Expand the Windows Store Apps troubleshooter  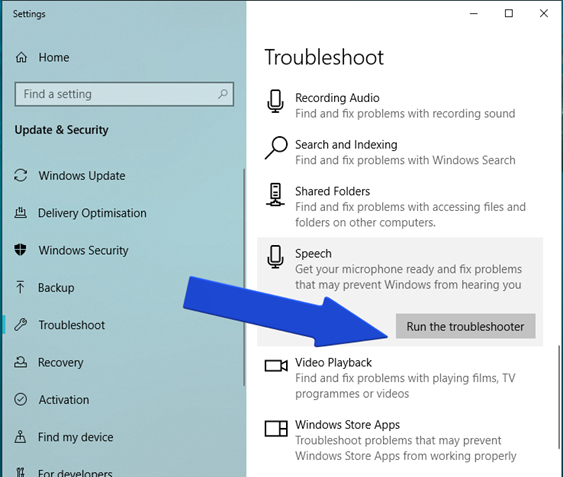click(400, 440)
